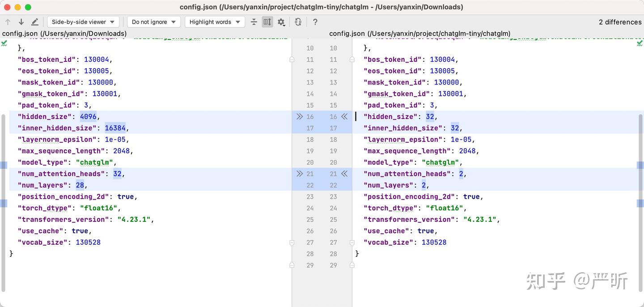644x307 pixels.
Task: Click the refresh diff icon in toolbar
Action: click(298, 22)
